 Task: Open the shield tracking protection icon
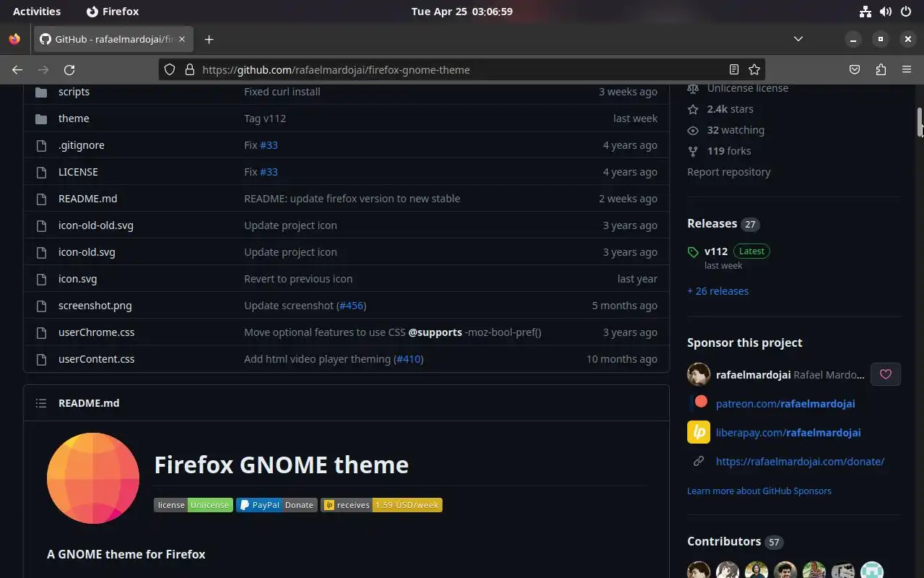click(170, 69)
